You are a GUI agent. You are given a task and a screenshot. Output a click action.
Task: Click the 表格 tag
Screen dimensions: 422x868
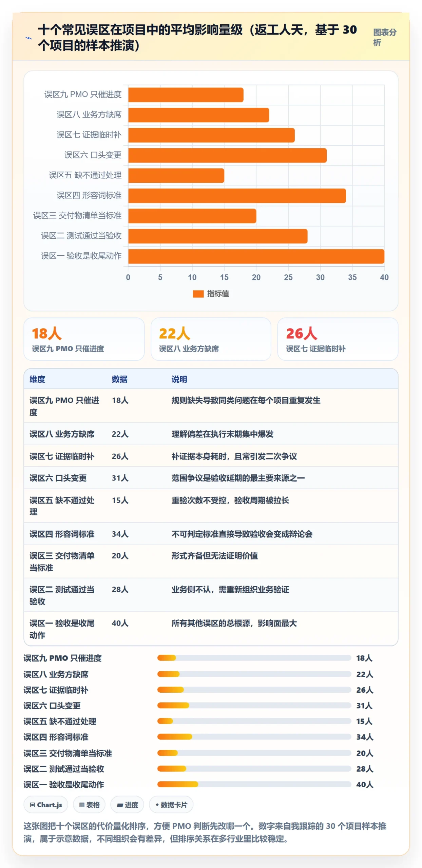pyautogui.click(x=89, y=805)
